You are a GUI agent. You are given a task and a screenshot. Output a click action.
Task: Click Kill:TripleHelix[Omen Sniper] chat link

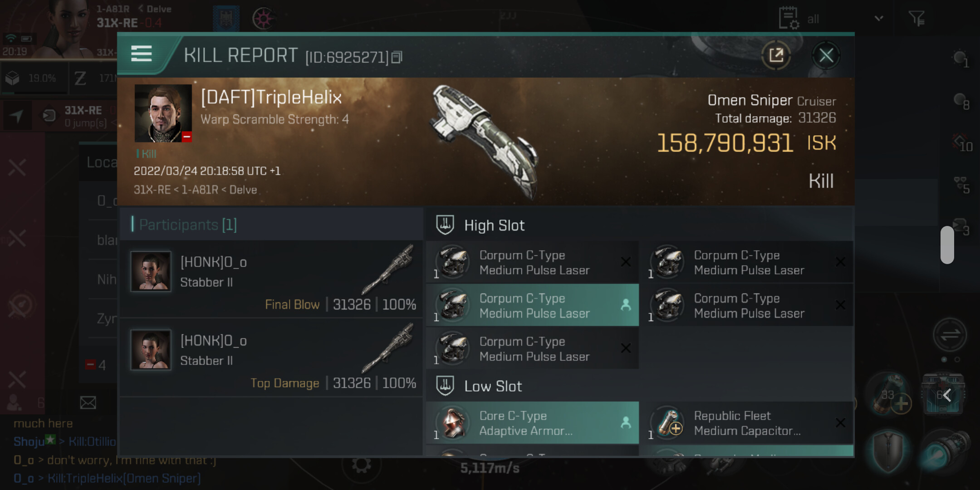click(x=124, y=478)
